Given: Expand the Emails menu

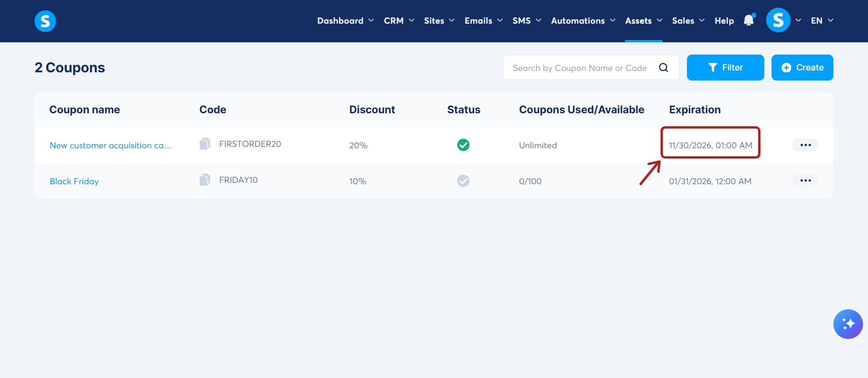Looking at the screenshot, I should [483, 20].
